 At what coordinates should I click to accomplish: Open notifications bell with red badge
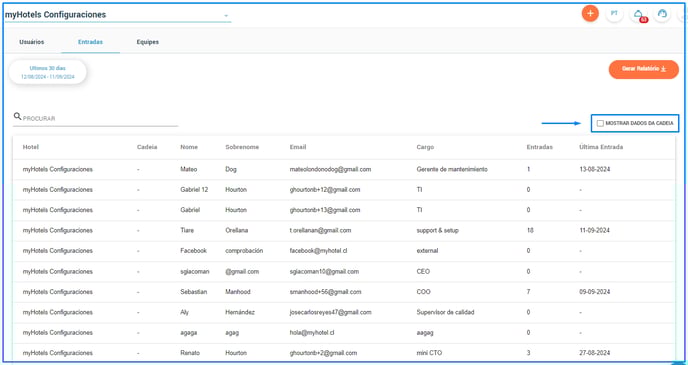click(x=638, y=14)
